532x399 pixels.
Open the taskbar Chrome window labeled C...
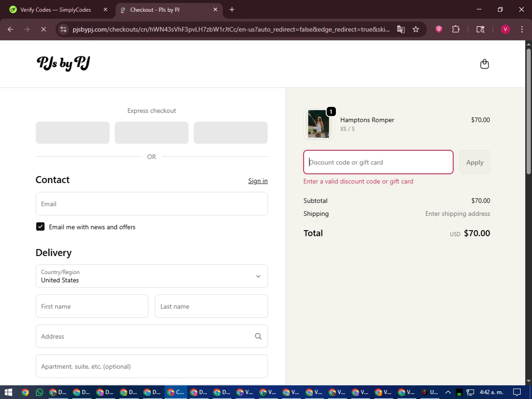176,392
